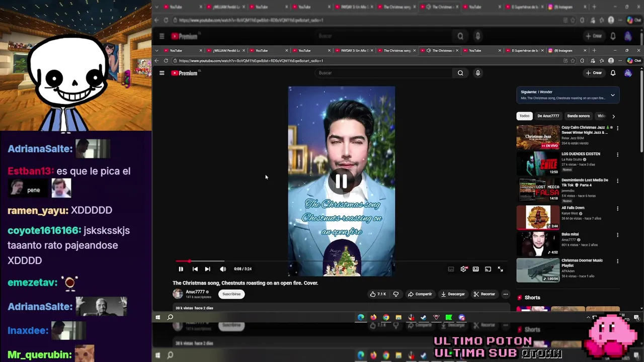Open the Windows Start button in upper taskbar

(x=157, y=317)
